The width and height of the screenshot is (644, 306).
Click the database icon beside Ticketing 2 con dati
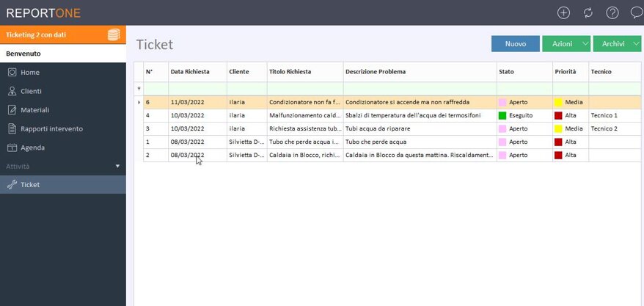click(x=114, y=34)
